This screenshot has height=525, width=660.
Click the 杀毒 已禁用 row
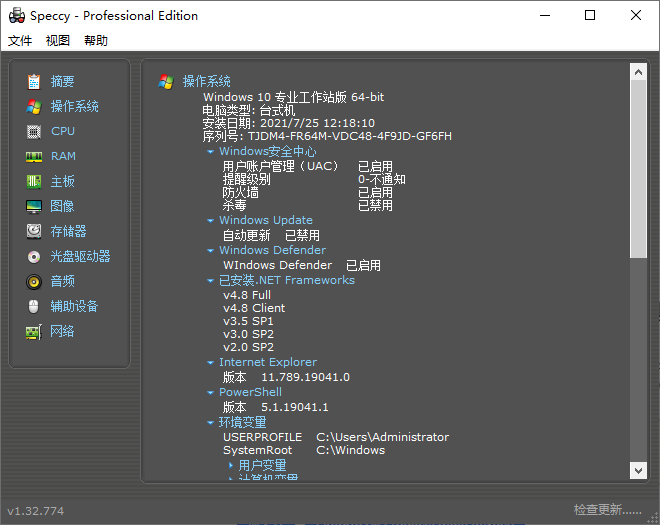tap(308, 205)
